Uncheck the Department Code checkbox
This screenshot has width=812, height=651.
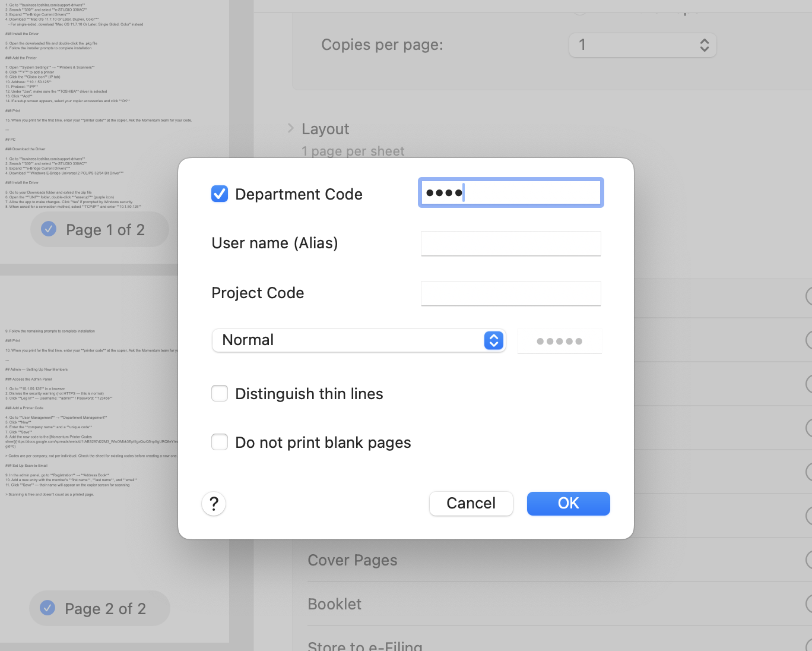pyautogui.click(x=220, y=194)
